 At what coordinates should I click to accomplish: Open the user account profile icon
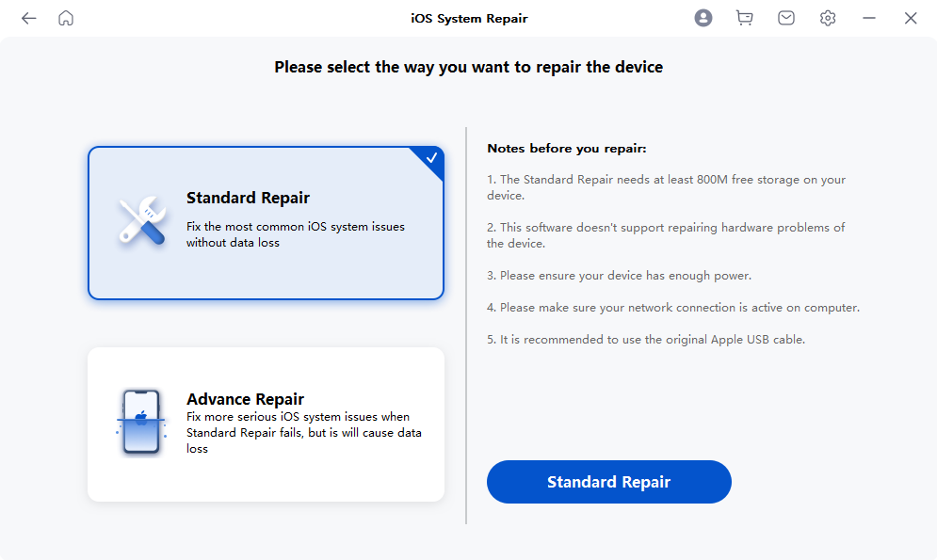[703, 18]
